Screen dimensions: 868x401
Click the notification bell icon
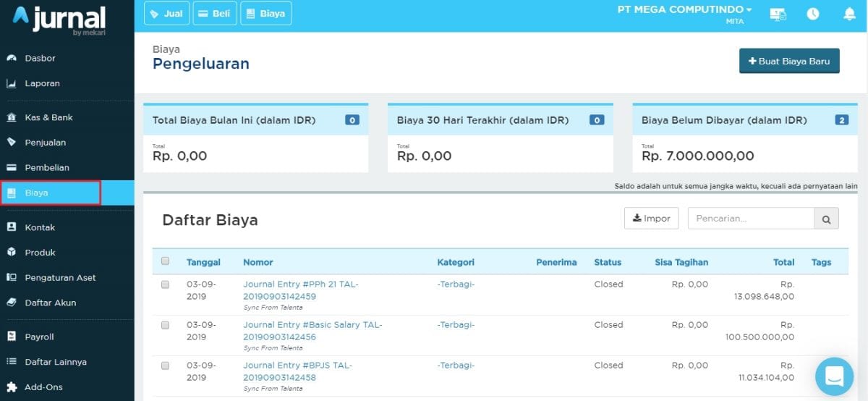[x=849, y=14]
